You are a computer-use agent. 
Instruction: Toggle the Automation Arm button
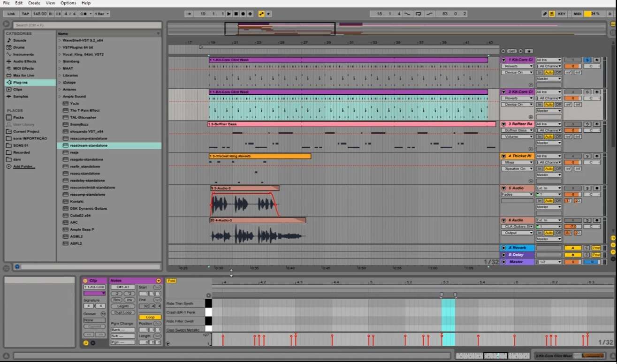(261, 14)
